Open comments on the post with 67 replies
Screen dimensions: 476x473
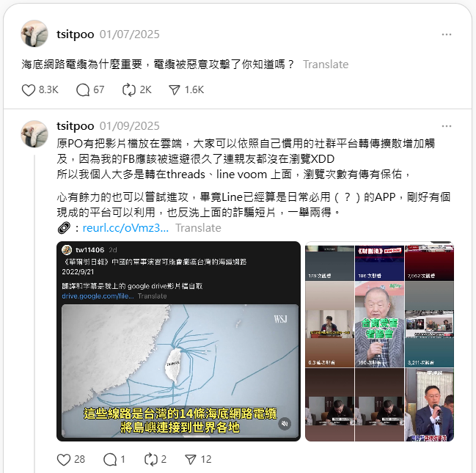click(83, 90)
